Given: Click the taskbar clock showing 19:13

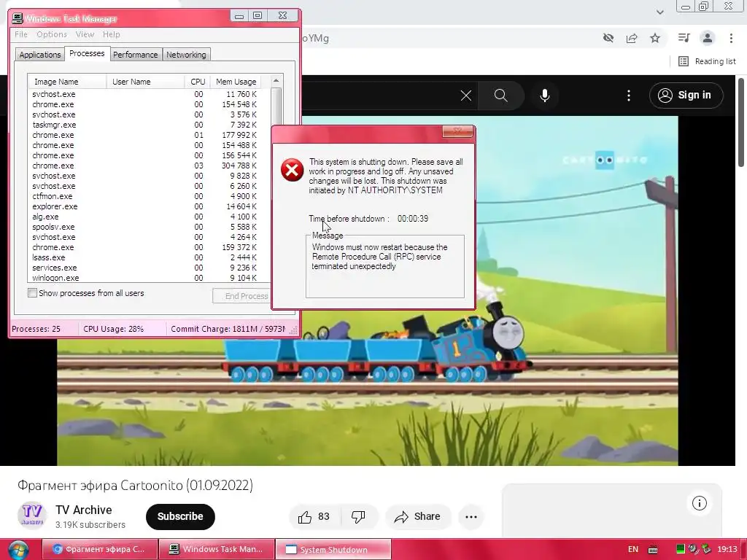Looking at the screenshot, I should (727, 549).
